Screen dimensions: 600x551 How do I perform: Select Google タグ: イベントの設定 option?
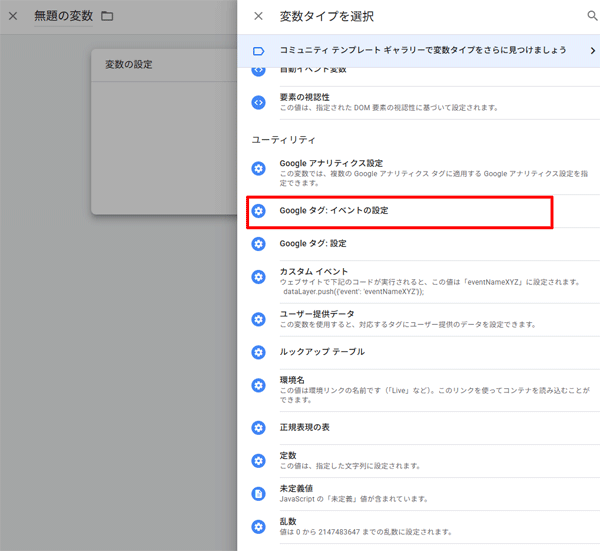click(334, 211)
